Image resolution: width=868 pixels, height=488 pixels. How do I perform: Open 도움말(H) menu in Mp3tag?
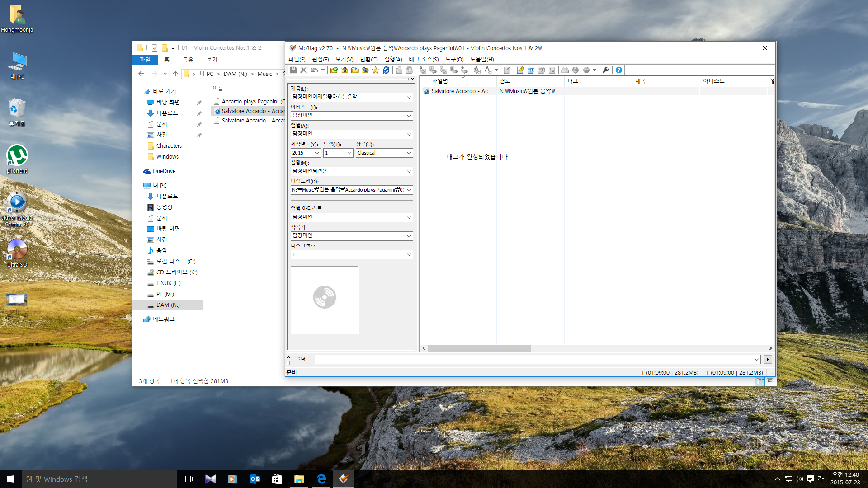pos(482,59)
